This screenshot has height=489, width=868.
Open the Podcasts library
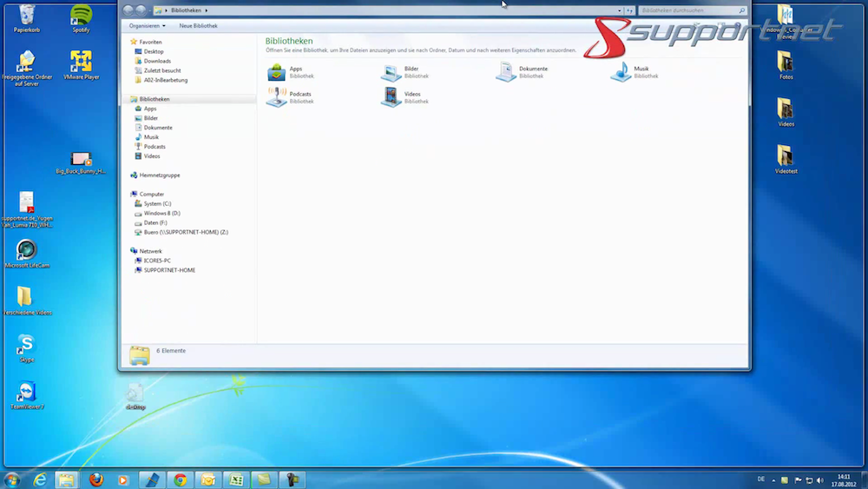click(x=277, y=97)
